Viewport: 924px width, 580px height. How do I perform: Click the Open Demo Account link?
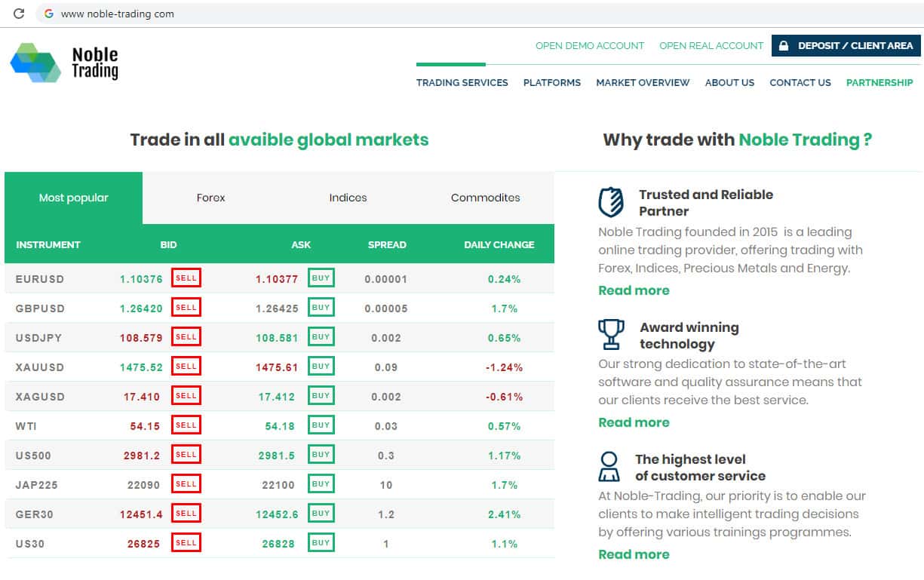pos(589,46)
